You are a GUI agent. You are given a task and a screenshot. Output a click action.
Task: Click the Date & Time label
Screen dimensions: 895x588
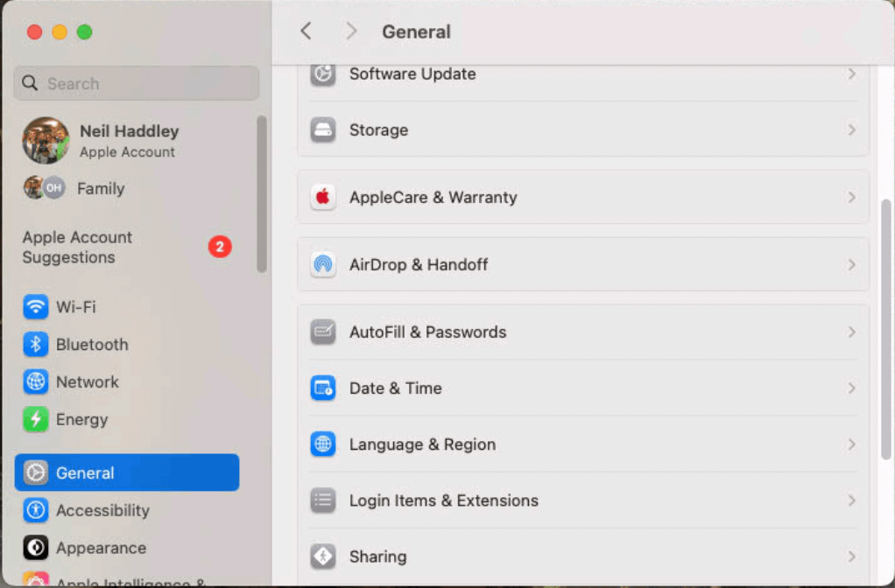396,388
